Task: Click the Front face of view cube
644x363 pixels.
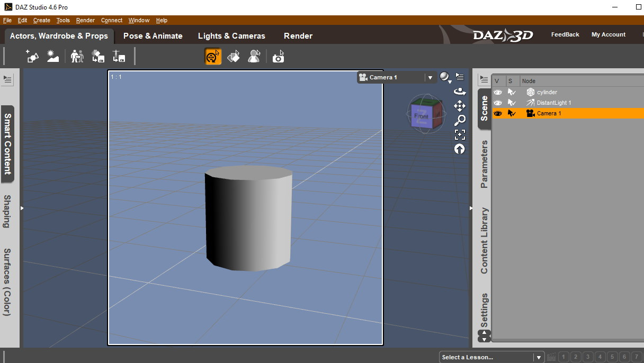Action: (422, 116)
